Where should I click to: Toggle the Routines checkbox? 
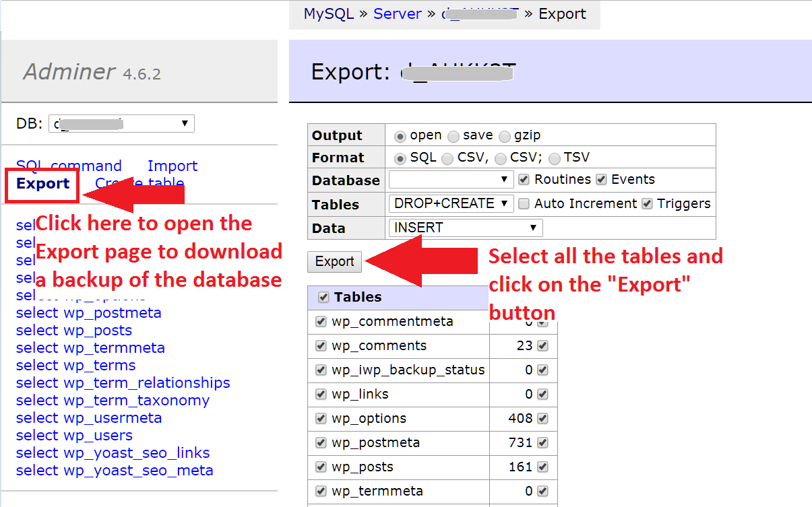pos(524,180)
